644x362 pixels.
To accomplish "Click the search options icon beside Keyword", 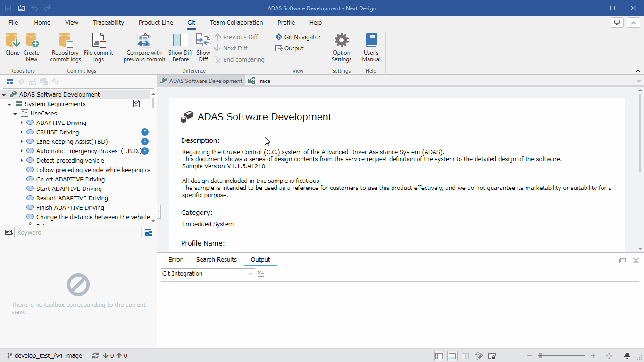I will coord(149,232).
